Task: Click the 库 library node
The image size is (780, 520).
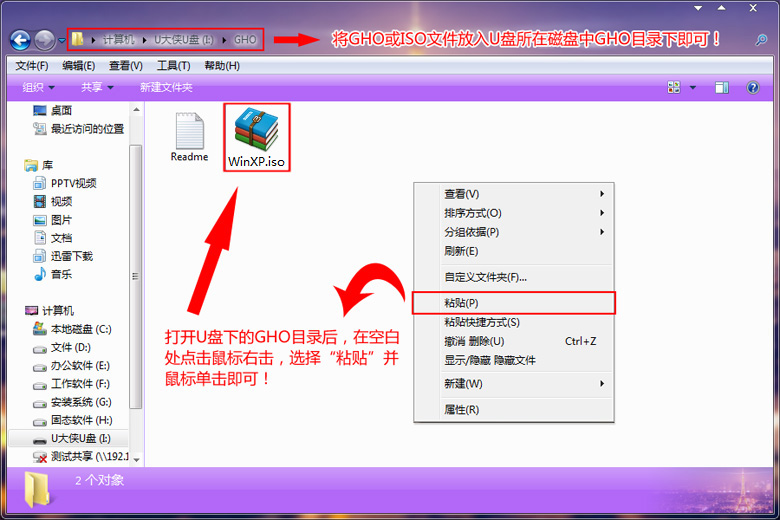Action: click(x=38, y=165)
